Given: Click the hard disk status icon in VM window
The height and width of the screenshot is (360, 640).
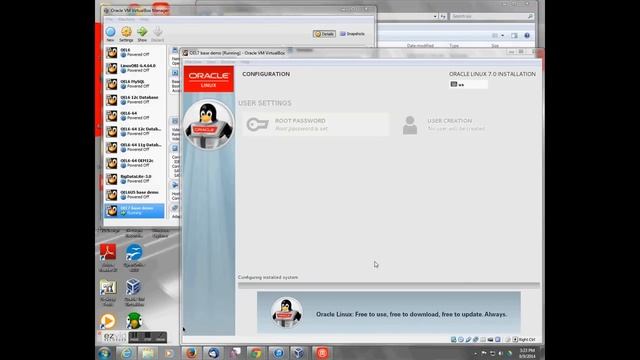Looking at the screenshot, I should (x=453, y=339).
